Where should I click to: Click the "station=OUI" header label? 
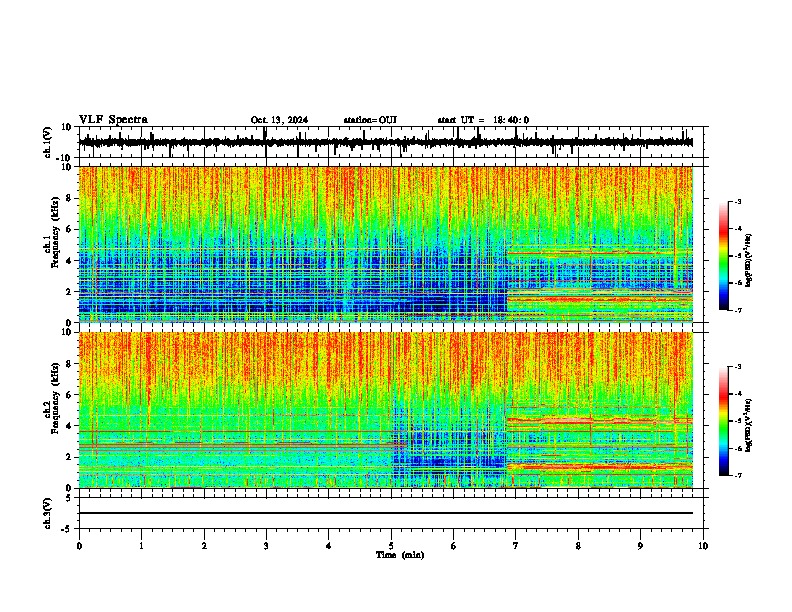click(370, 120)
